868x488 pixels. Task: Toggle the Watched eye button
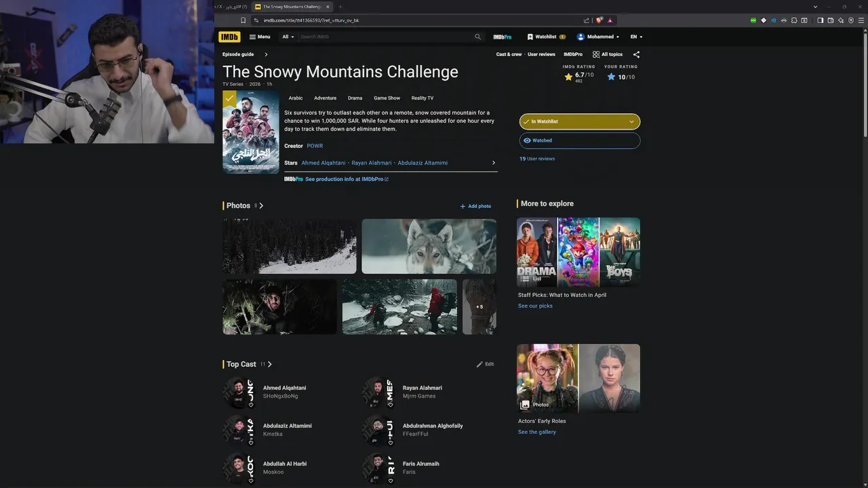click(x=580, y=140)
